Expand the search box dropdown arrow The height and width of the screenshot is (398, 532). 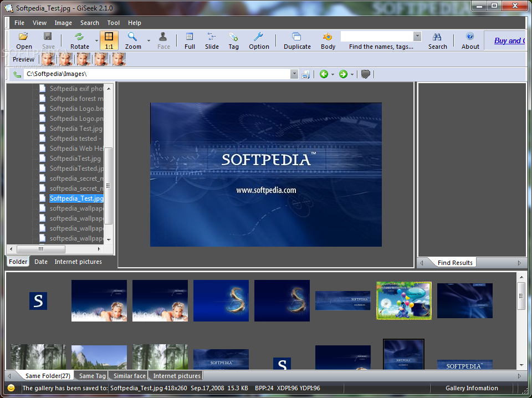tap(417, 36)
